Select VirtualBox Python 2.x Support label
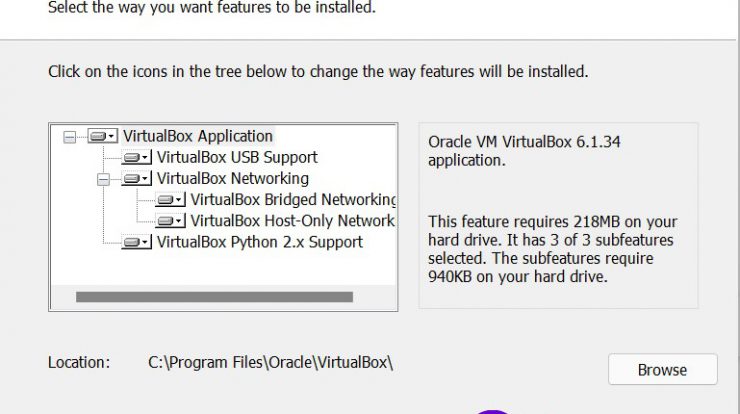740x414 pixels. pos(260,242)
